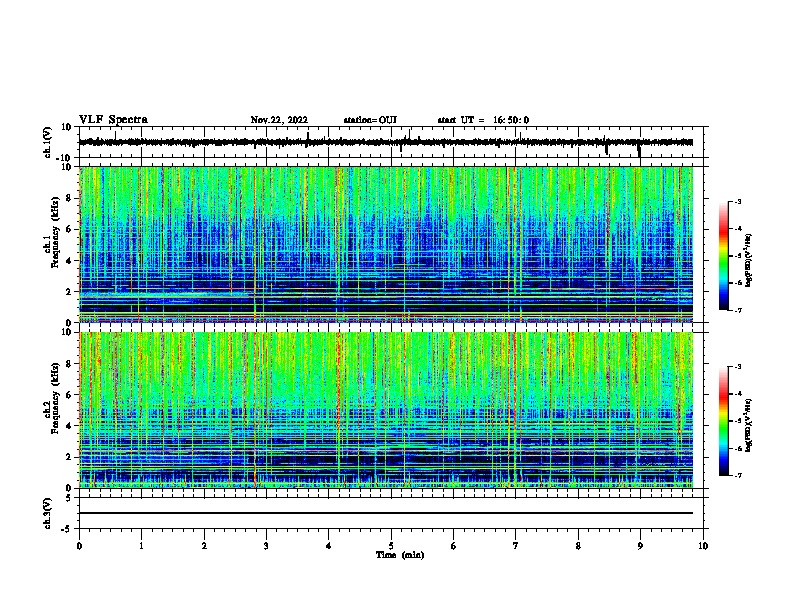Click time-axis tick label "2"
The height and width of the screenshot is (612, 792).
point(204,546)
